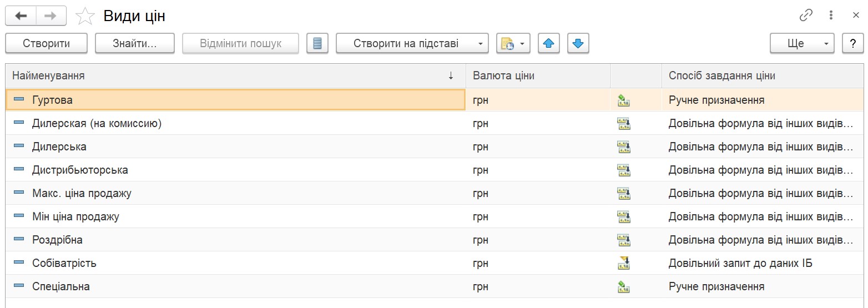This screenshot has width=868, height=308.
Task: Click Ручне призначення in Спеціальна row
Action: pyautogui.click(x=716, y=286)
